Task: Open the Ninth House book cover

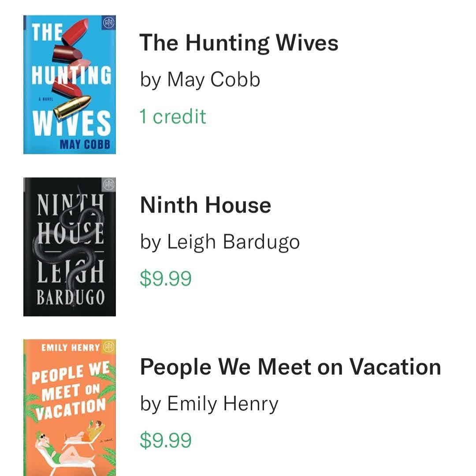Action: tap(70, 247)
